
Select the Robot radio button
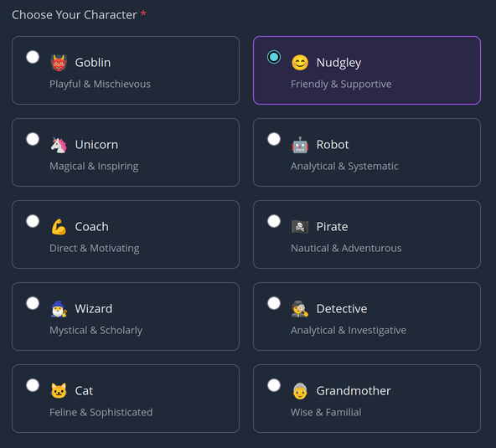pyautogui.click(x=274, y=139)
